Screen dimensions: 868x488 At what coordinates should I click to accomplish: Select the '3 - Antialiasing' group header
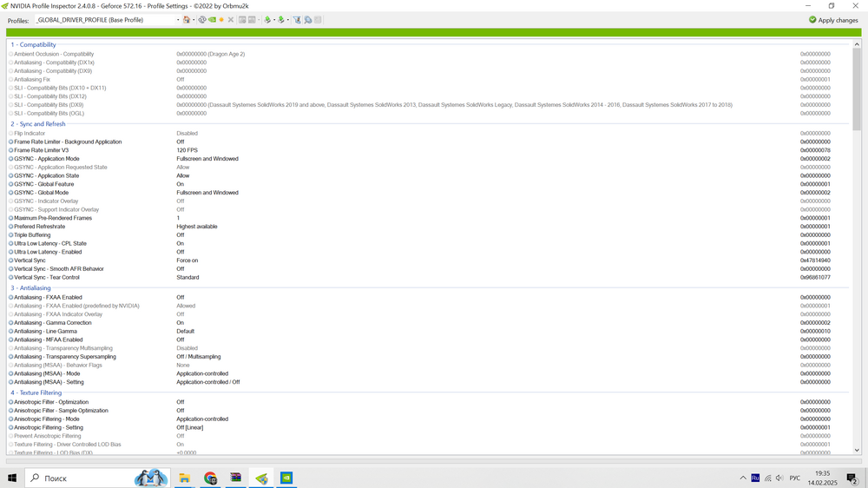tap(30, 288)
